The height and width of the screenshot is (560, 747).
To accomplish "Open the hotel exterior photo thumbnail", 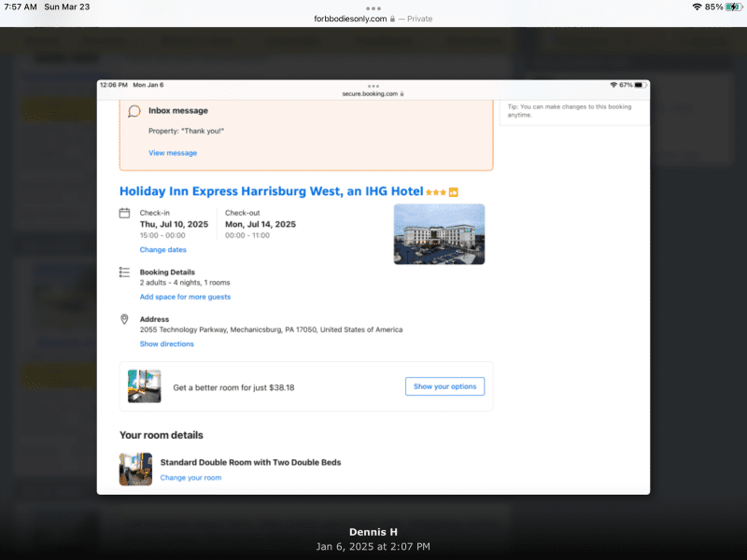I will (x=439, y=234).
